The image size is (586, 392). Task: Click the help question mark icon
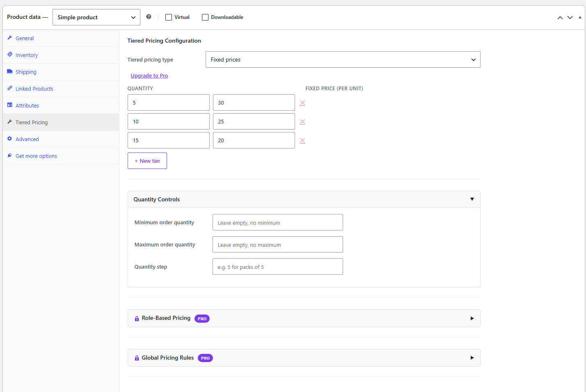pos(149,17)
